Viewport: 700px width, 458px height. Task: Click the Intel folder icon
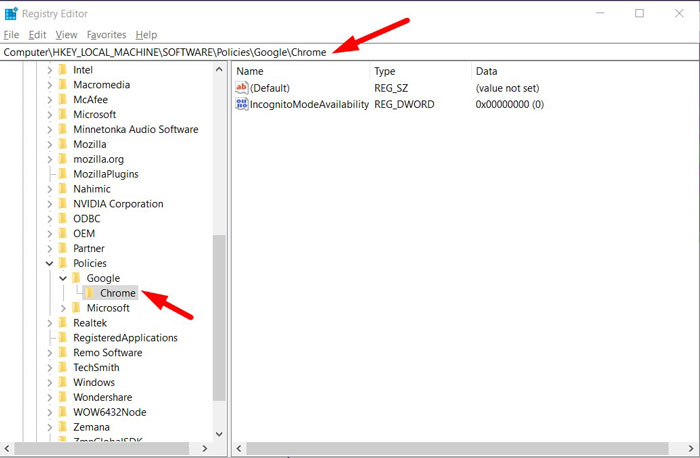coord(63,70)
